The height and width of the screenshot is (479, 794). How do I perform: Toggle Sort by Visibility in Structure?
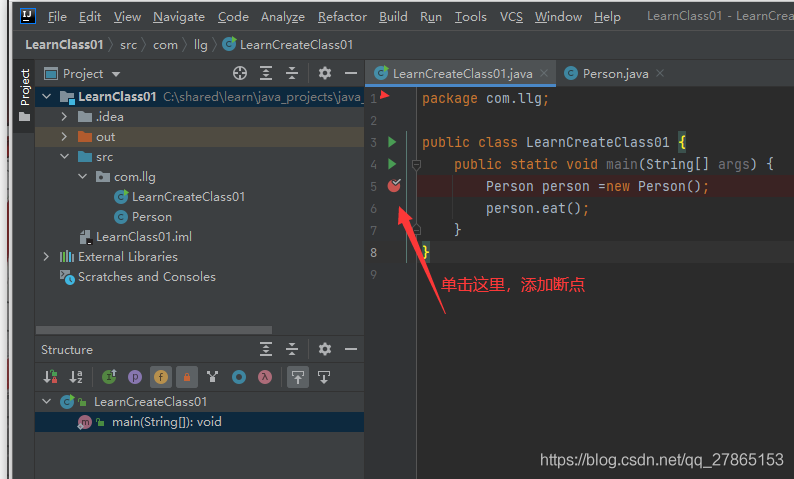pyautogui.click(x=50, y=377)
